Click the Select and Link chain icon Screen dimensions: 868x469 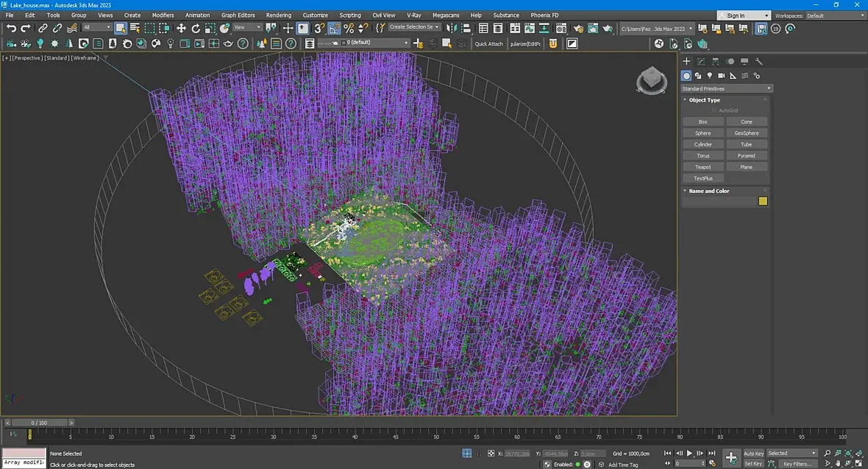click(x=43, y=28)
